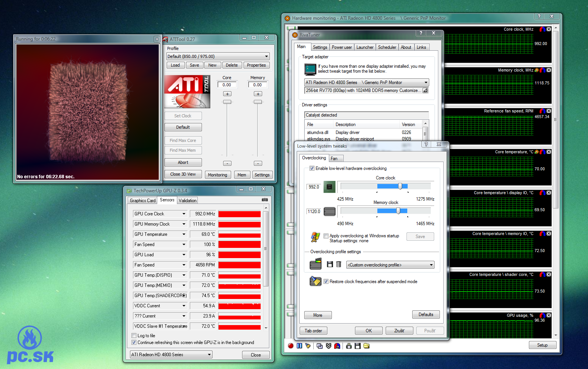Close the Core temperature graph with its X
This screenshot has height=369, width=588.
[549, 152]
